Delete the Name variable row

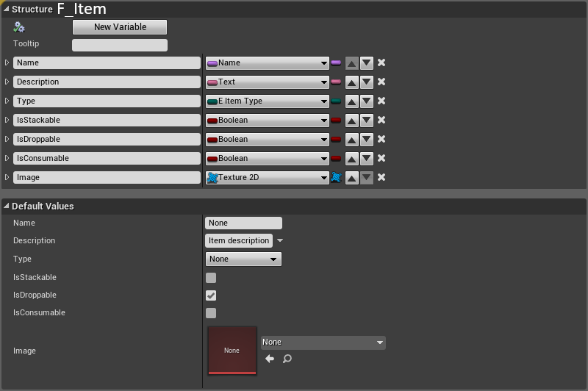[381, 63]
